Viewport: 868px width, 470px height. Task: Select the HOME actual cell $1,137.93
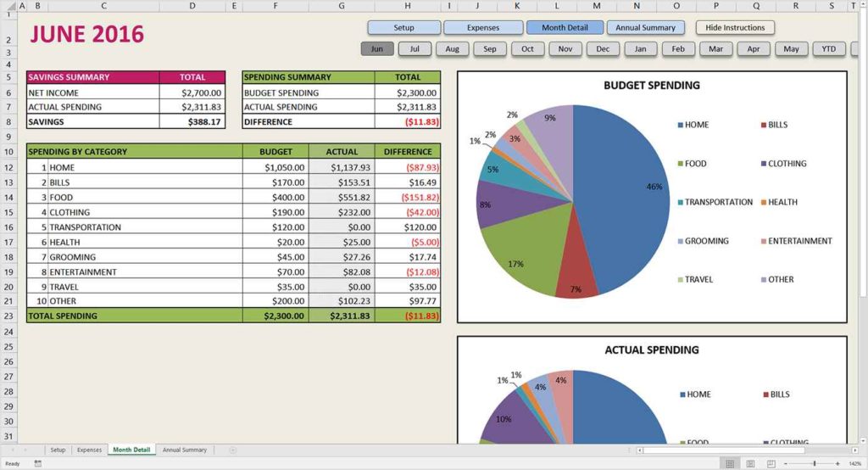tap(342, 167)
